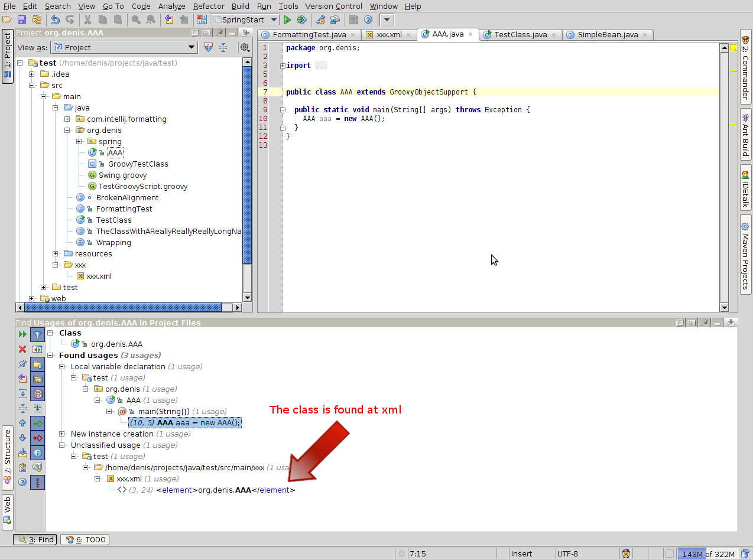Toggle show read access green button
This screenshot has height=560, width=753.
click(38, 423)
